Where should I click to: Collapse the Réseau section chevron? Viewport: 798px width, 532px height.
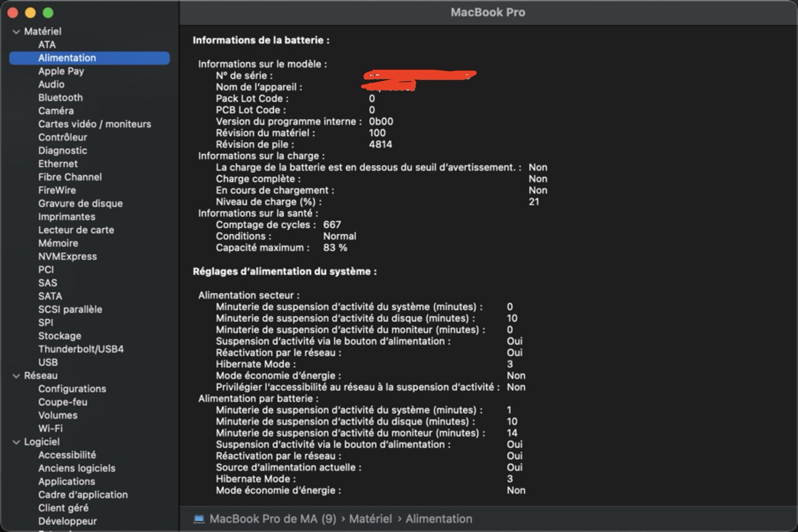point(16,376)
